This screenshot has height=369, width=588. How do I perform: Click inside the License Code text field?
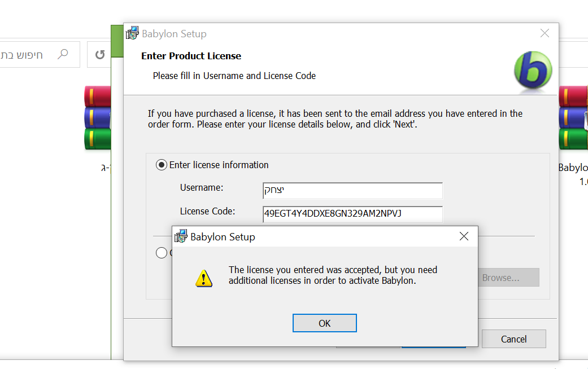(352, 214)
